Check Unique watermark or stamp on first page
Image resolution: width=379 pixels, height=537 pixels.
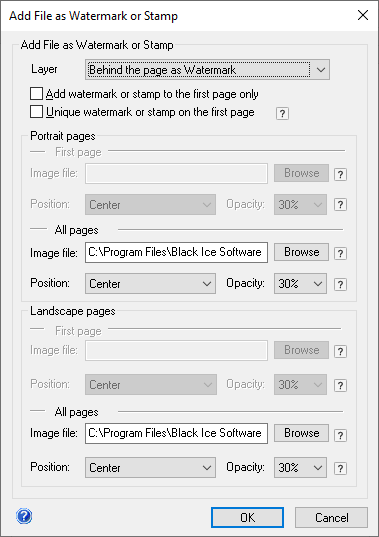pyautogui.click(x=36, y=112)
